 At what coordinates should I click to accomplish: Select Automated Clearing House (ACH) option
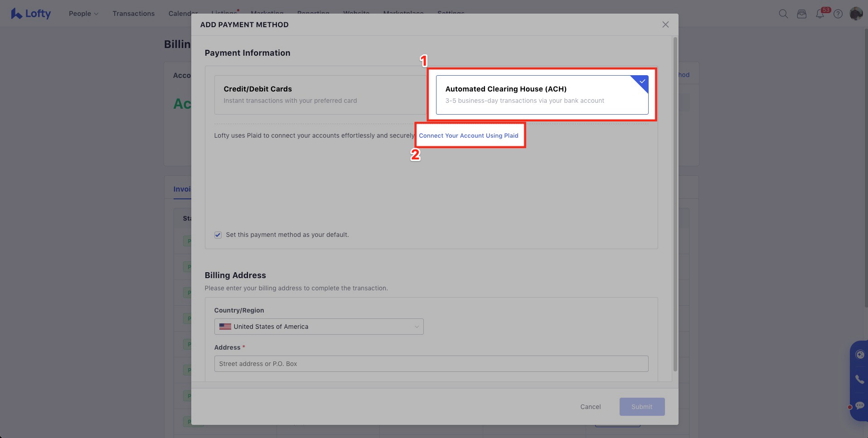point(542,95)
